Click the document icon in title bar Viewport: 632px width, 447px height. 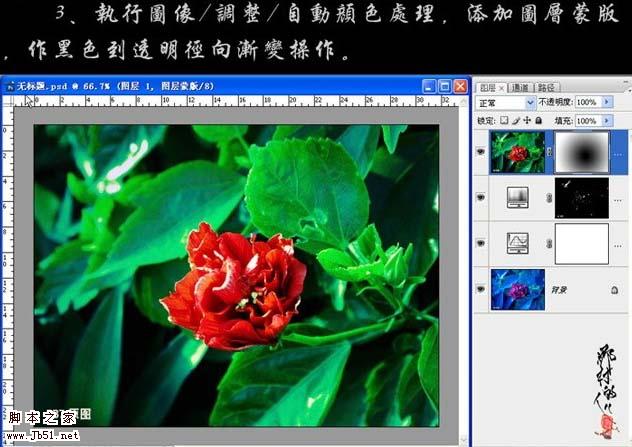(10, 86)
